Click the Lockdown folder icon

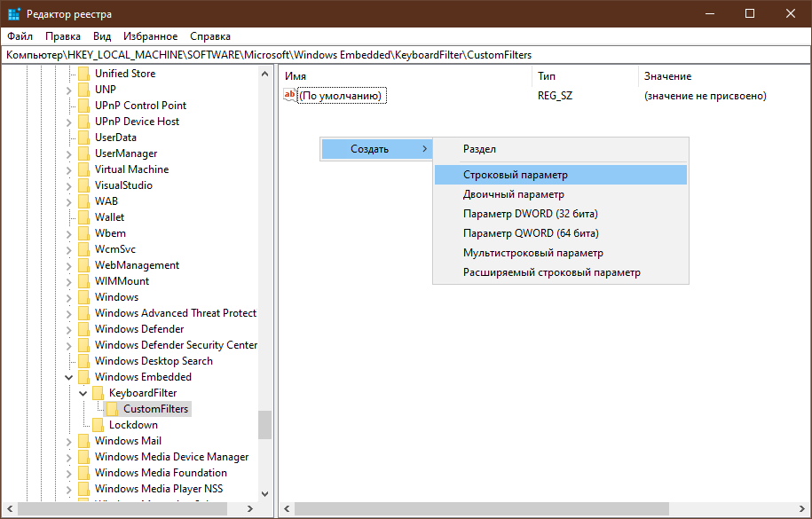[98, 425]
